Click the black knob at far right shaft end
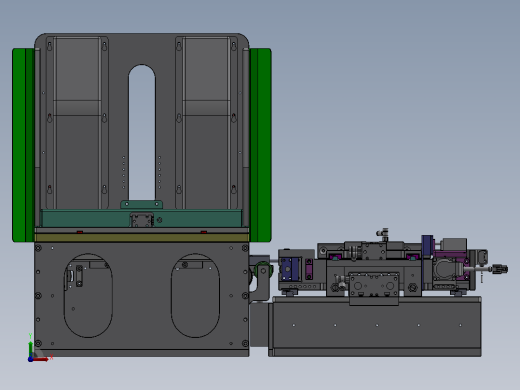This screenshot has width=520, height=390. pos(500,269)
